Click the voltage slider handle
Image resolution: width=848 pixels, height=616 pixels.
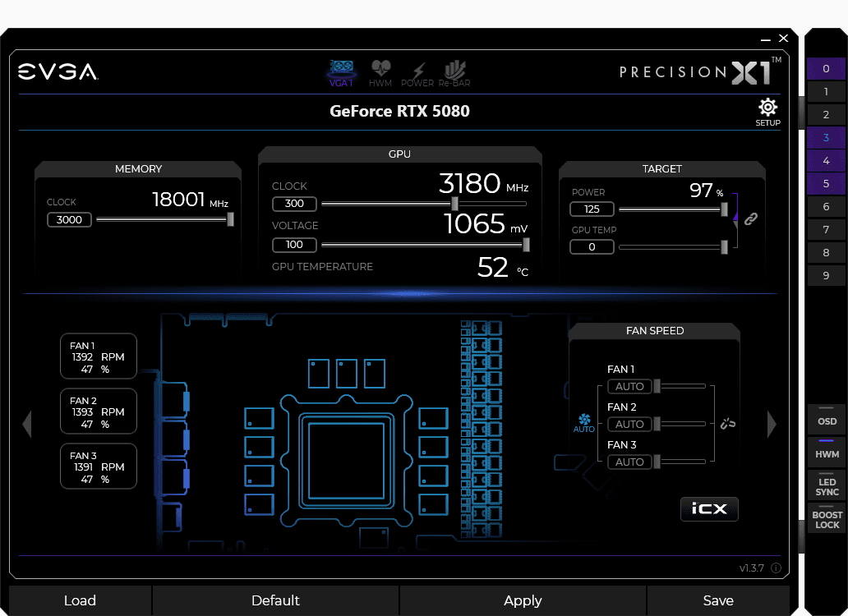[x=526, y=245]
